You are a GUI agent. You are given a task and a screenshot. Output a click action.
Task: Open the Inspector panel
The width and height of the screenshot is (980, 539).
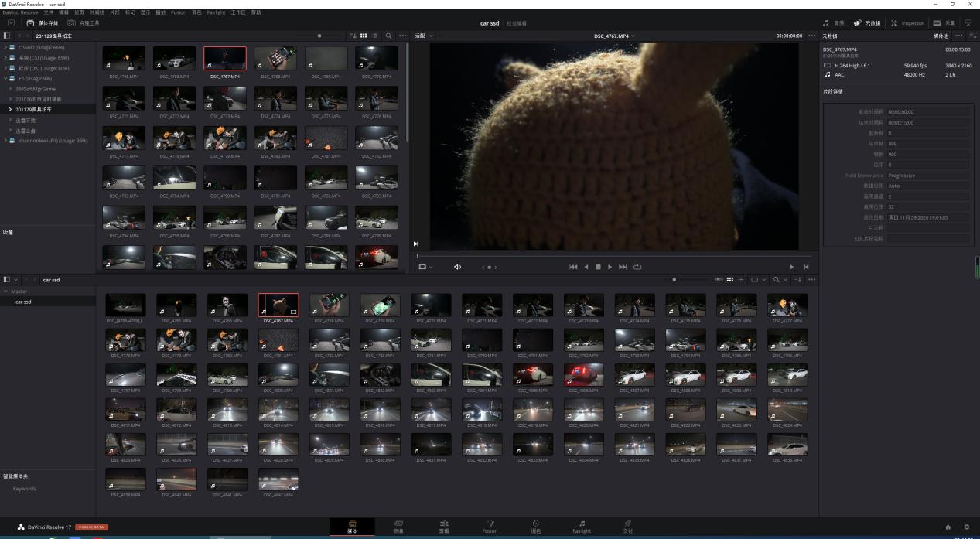coord(907,23)
